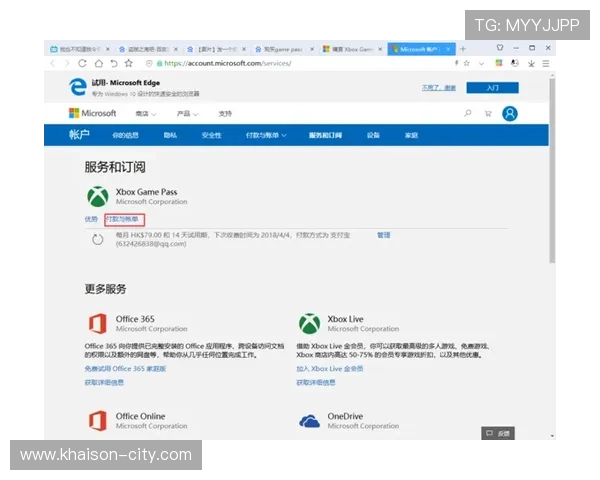The image size is (600, 480).
Task: Click the lightning bolt icon in address bar
Action: point(456,63)
